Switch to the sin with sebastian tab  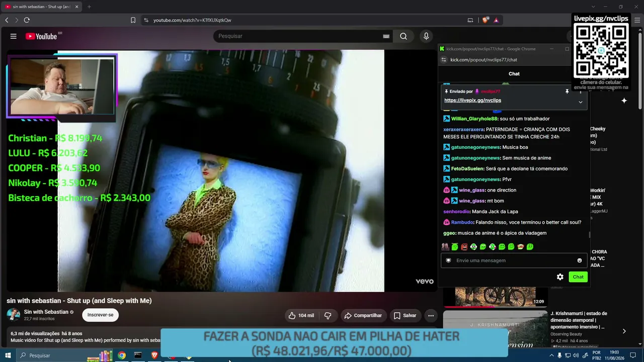click(41, 7)
